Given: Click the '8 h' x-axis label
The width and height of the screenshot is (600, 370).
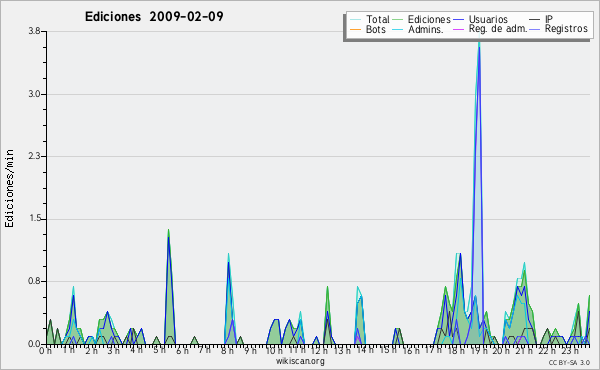Looking at the screenshot, I should coord(227,350).
